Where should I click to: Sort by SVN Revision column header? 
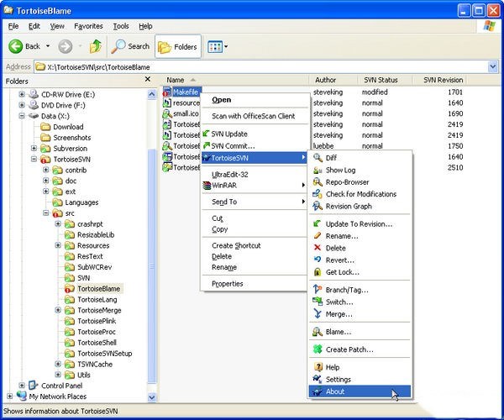tap(444, 80)
